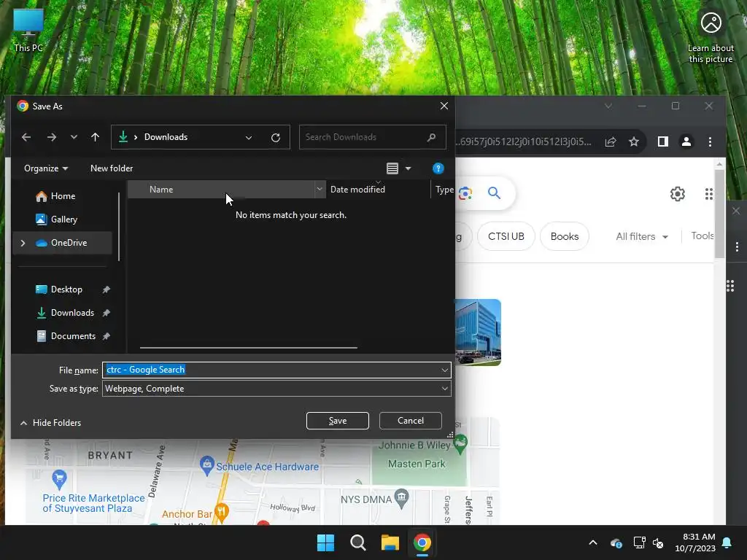The width and height of the screenshot is (747, 560).
Task: Share this page from Chrome address bar
Action: click(611, 141)
